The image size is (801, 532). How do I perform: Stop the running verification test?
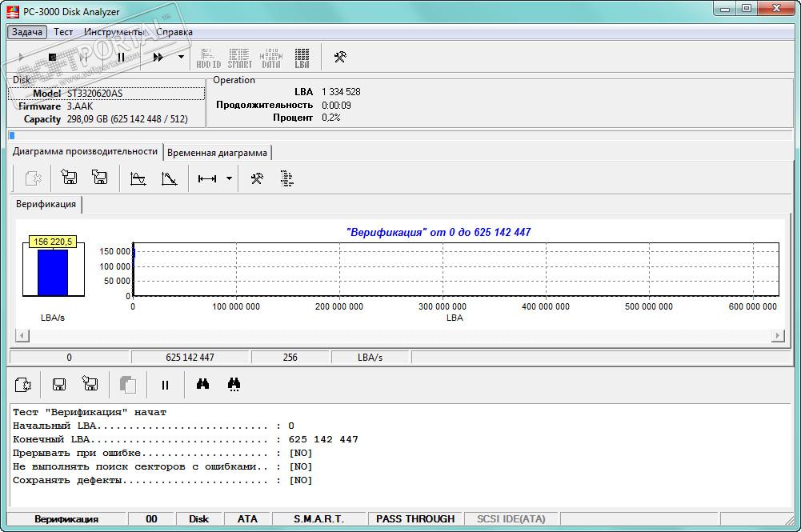[52, 57]
